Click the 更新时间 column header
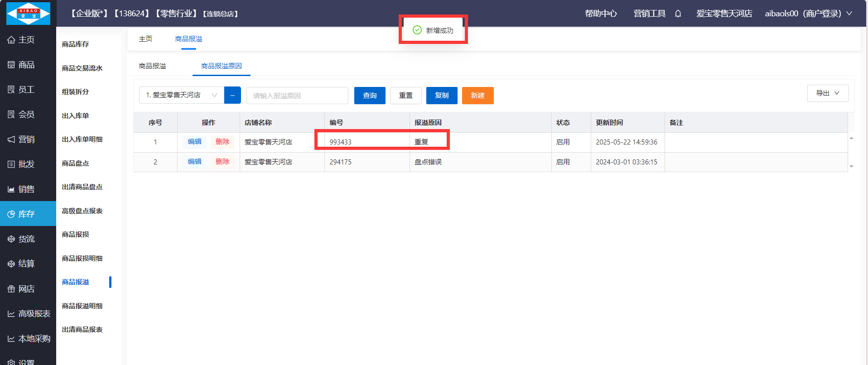Image resolution: width=868 pixels, height=365 pixels. pos(628,123)
